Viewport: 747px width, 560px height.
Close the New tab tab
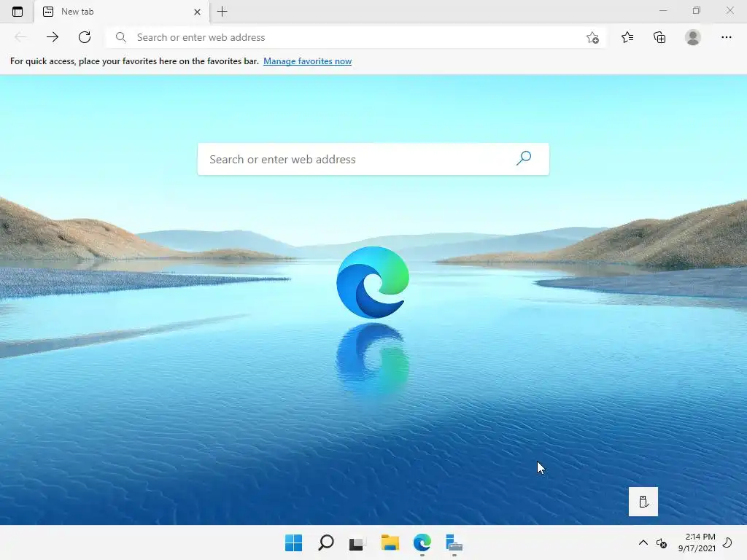pyautogui.click(x=197, y=12)
